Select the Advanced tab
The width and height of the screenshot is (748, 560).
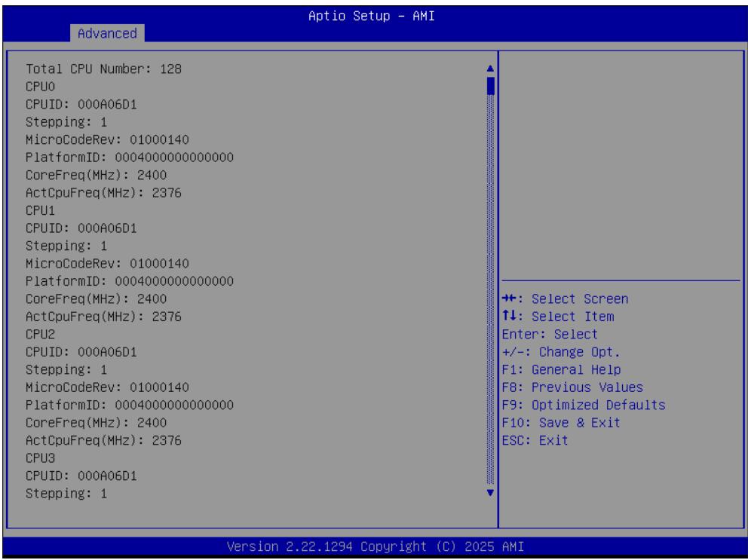click(x=107, y=33)
